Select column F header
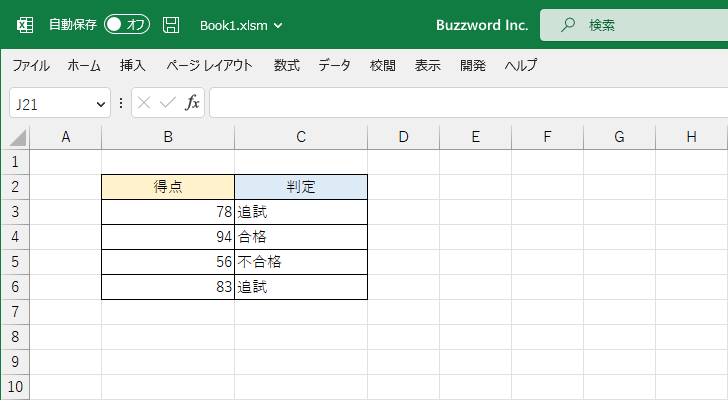728x400 pixels. (547, 137)
